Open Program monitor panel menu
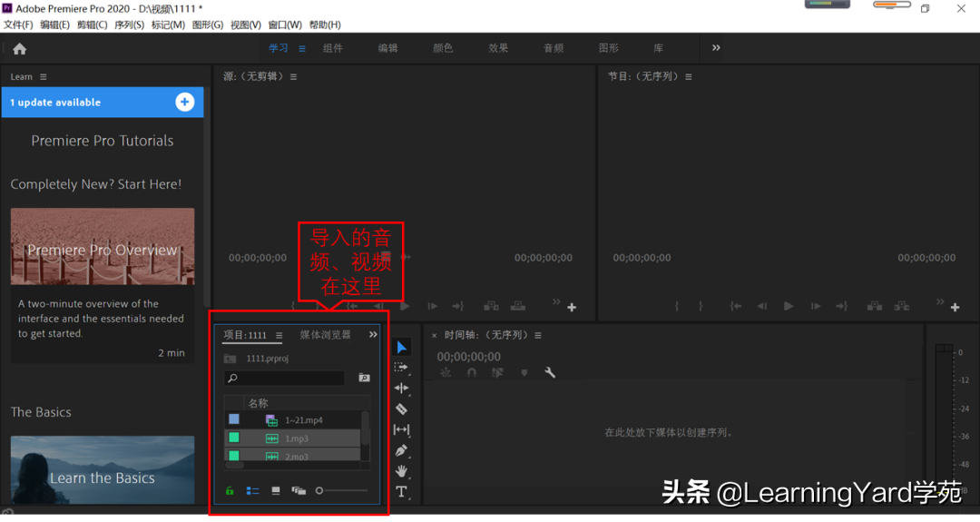This screenshot has height=522, width=980. [x=688, y=77]
